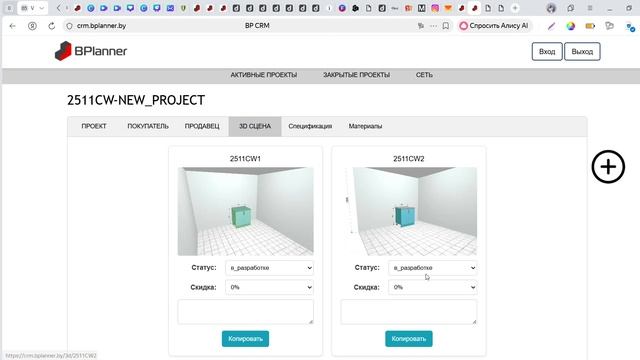Expand the tab group dropdown labeled V
This screenshot has height=360, width=640.
(x=41, y=8)
